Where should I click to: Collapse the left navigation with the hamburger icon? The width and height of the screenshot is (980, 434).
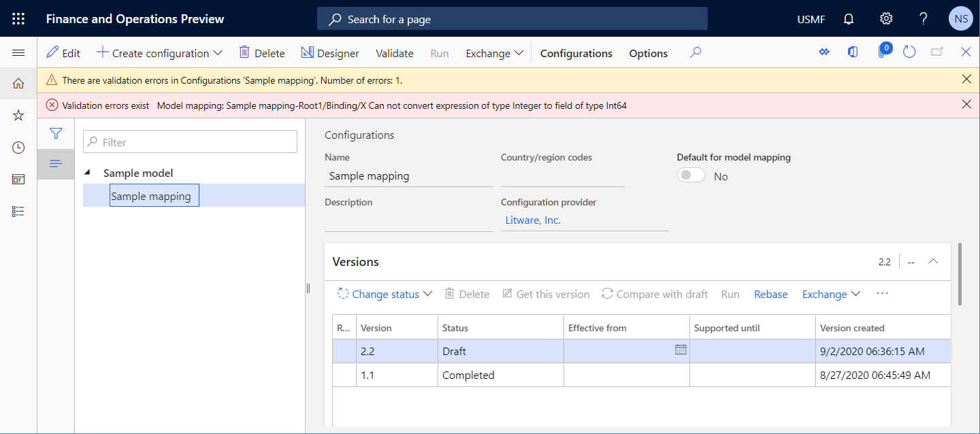[18, 52]
